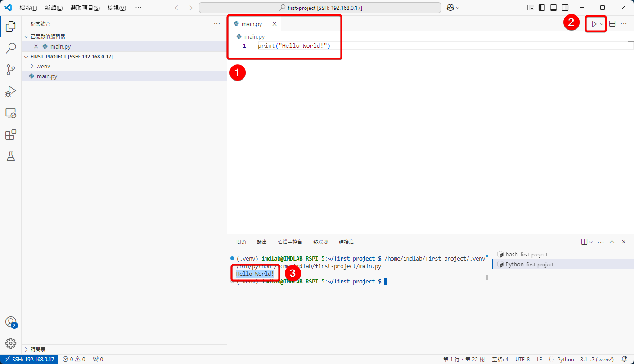Open the run button dropdown arrow
634x364 pixels.
point(602,24)
